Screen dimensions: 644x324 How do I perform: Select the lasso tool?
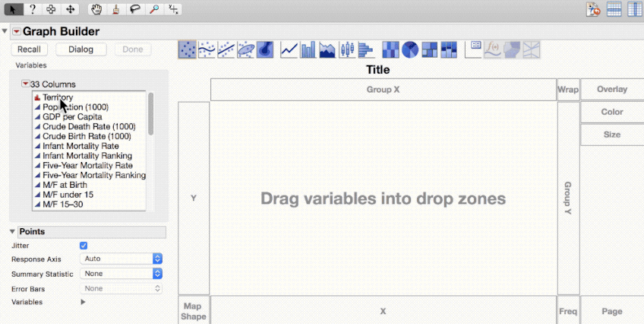click(x=135, y=8)
